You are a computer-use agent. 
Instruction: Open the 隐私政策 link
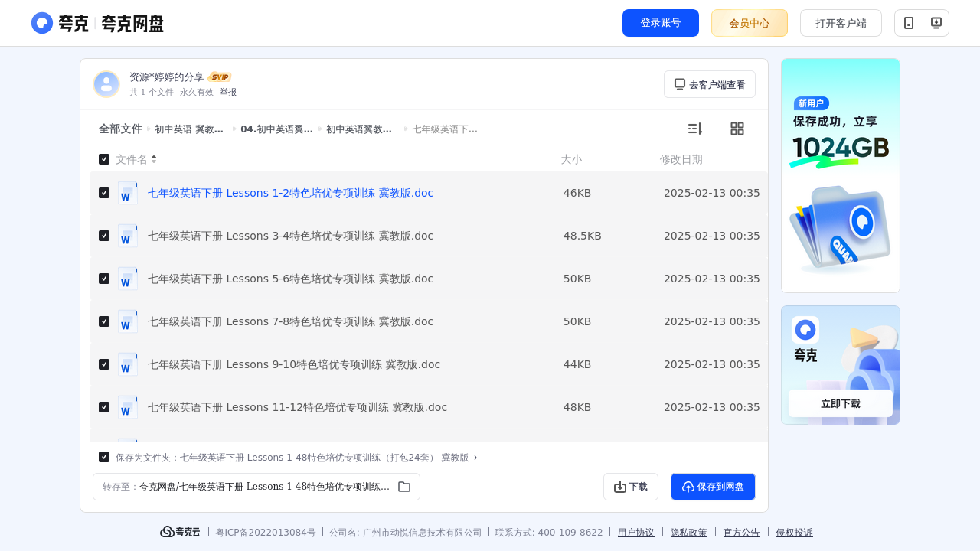[x=689, y=533]
